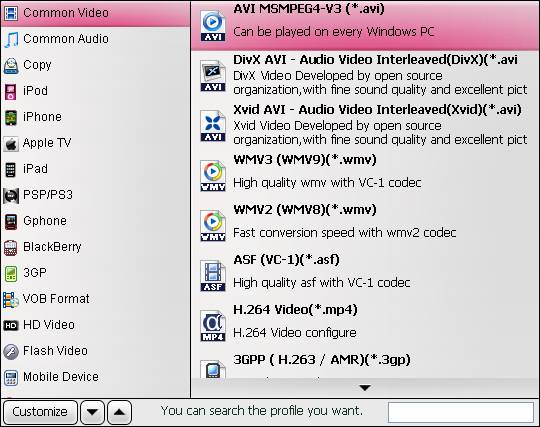Click the ASF (VC-1) file icon

click(213, 276)
